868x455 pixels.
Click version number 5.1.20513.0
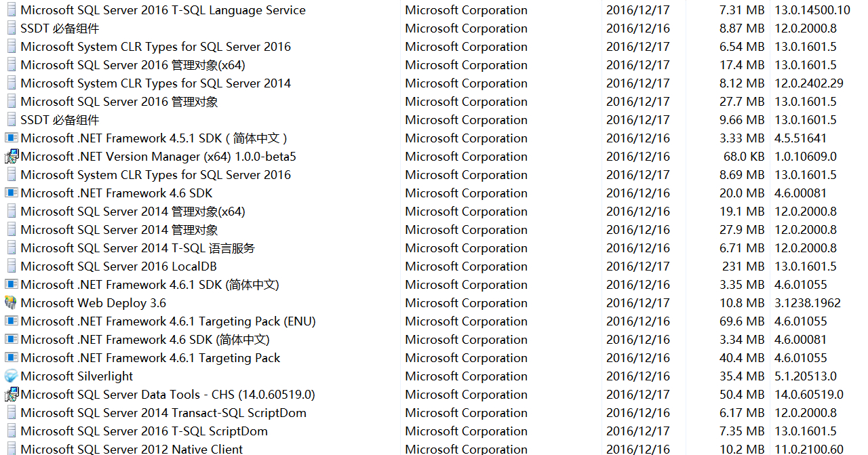806,376
